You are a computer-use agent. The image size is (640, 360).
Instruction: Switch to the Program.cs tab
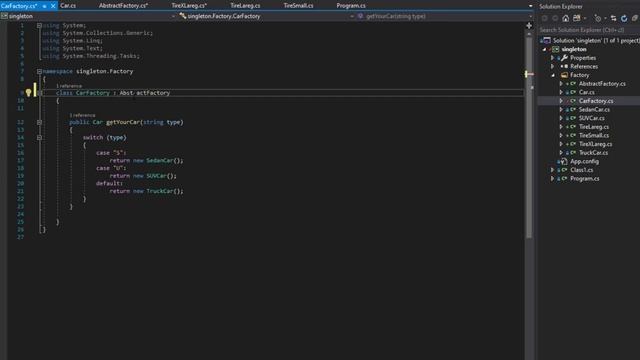click(x=351, y=6)
